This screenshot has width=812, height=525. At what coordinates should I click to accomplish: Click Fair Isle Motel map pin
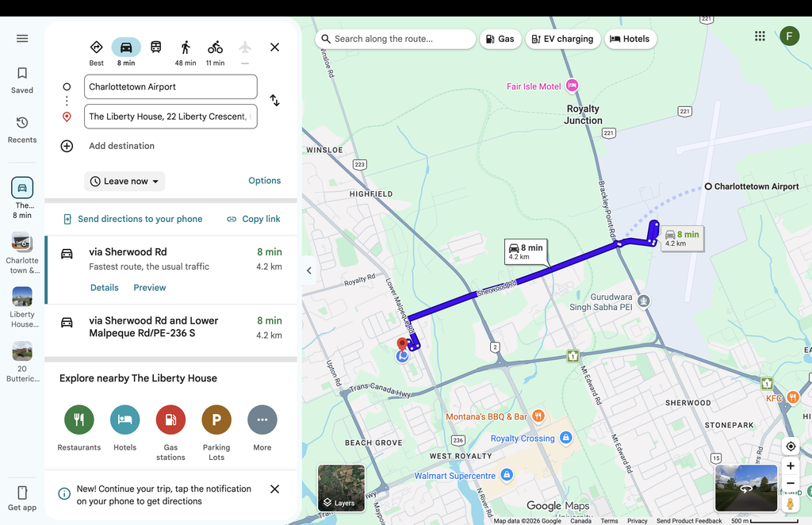(572, 86)
